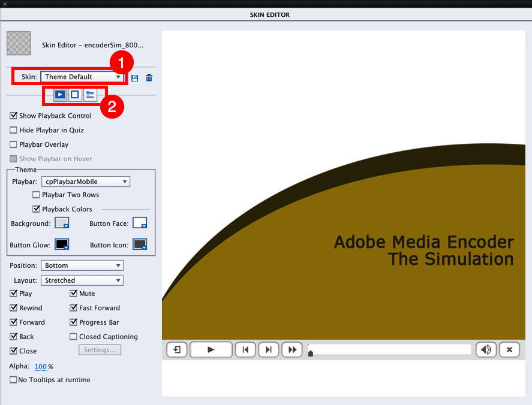The width and height of the screenshot is (532, 405).
Task: Open the Button Icon color swatch
Action: coord(140,244)
